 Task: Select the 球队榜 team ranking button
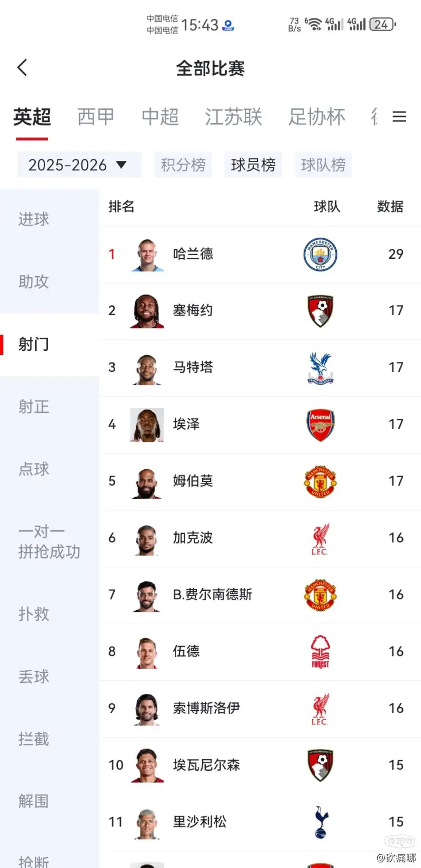(x=323, y=165)
